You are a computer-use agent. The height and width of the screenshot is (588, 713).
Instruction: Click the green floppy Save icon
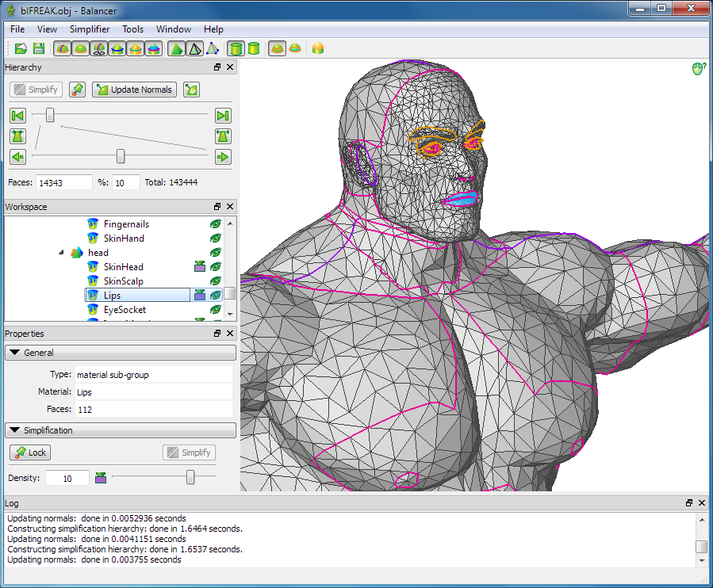38,49
